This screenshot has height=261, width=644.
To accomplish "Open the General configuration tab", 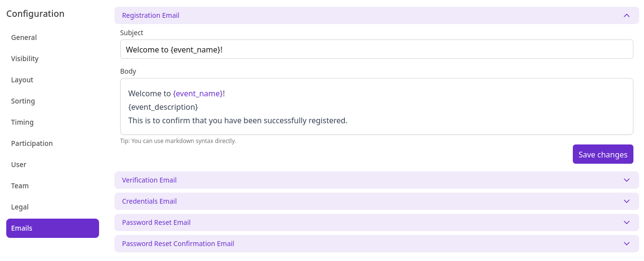I will pos(24,38).
